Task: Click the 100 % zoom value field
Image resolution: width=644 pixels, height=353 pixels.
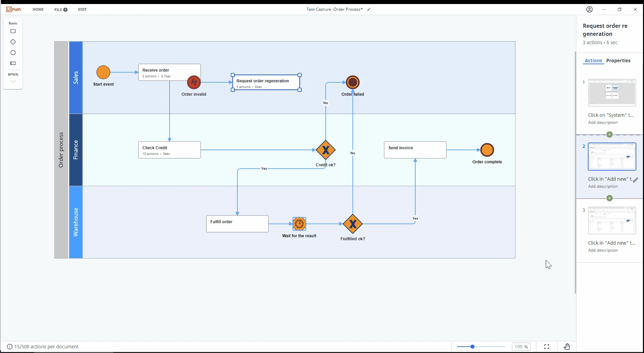Action: (x=521, y=347)
